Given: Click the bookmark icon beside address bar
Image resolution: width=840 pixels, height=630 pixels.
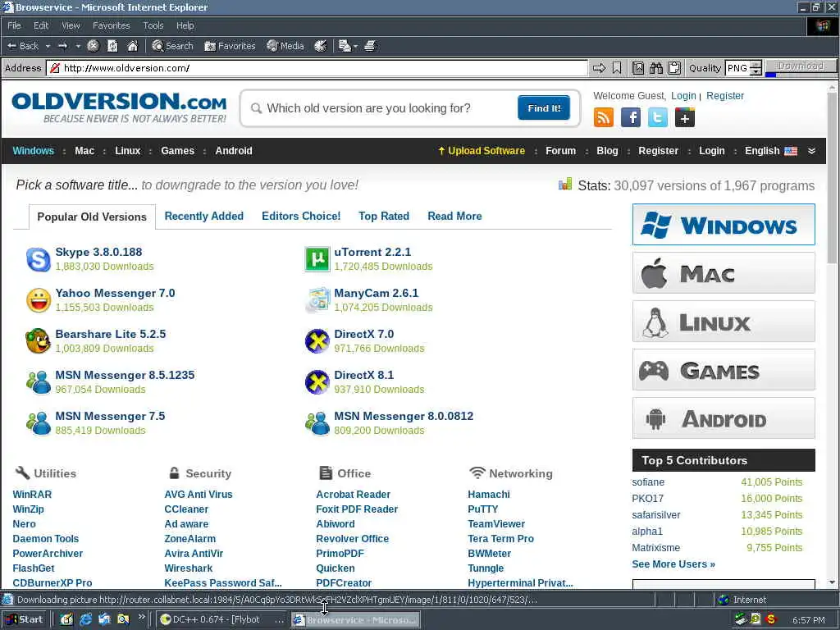Looking at the screenshot, I should coord(617,68).
